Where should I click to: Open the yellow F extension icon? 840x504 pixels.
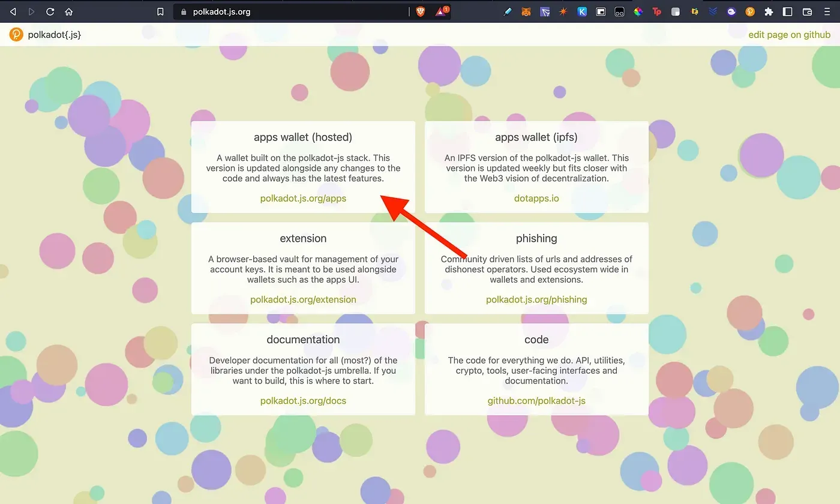695,11
